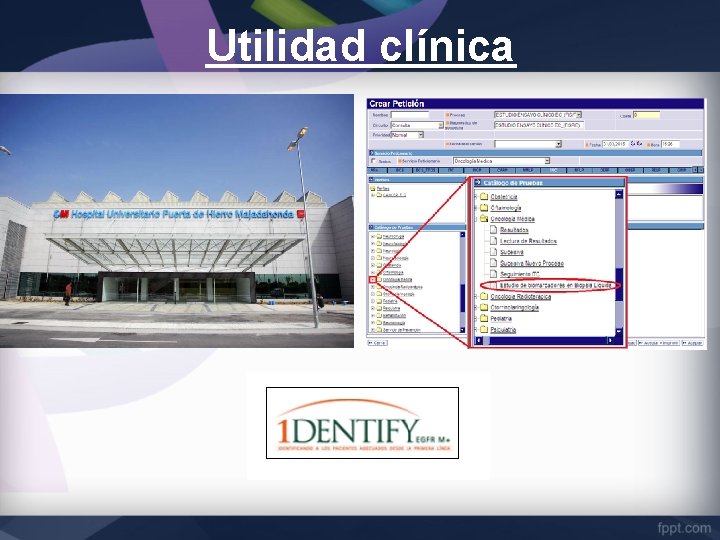Select Oncología Médica in the small left catalog
The height and width of the screenshot is (540, 720).
[x=397, y=280]
